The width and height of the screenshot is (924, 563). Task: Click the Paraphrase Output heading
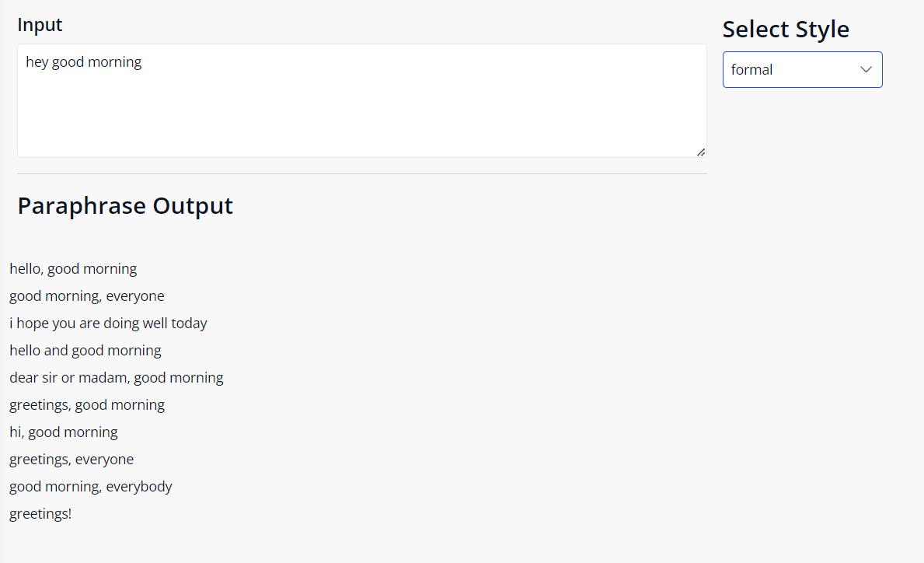coord(125,206)
